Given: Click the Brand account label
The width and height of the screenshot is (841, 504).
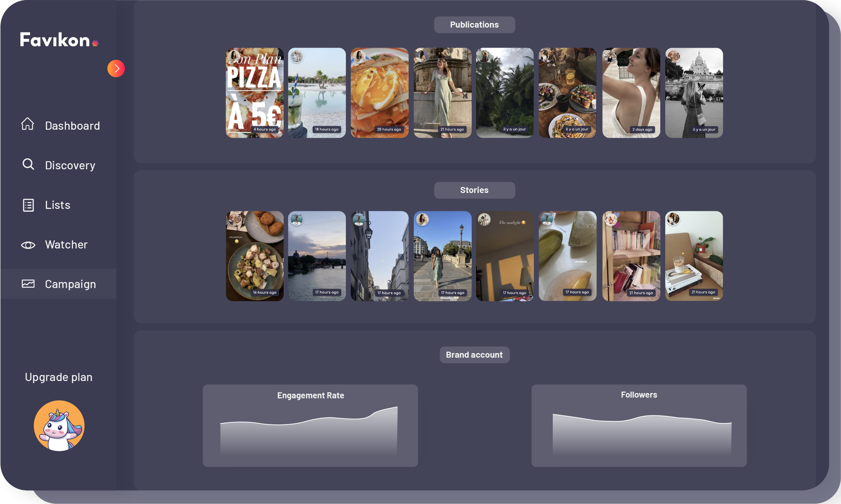Looking at the screenshot, I should coord(474,355).
